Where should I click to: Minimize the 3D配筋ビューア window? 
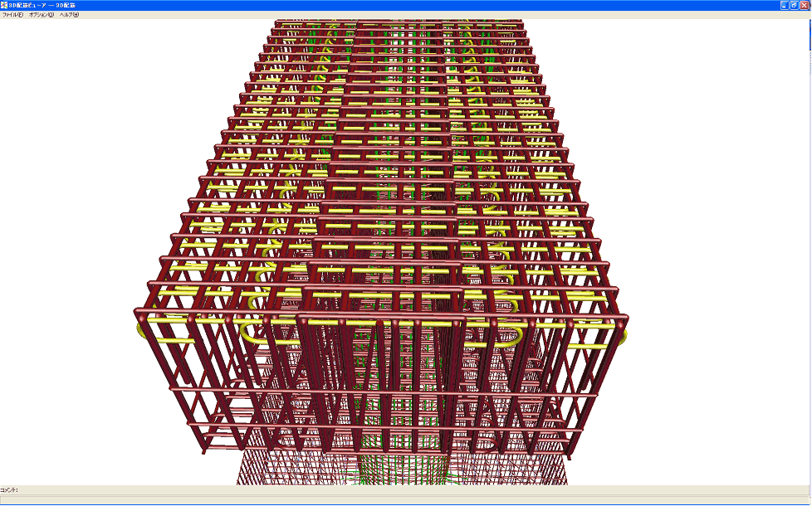(785, 5)
